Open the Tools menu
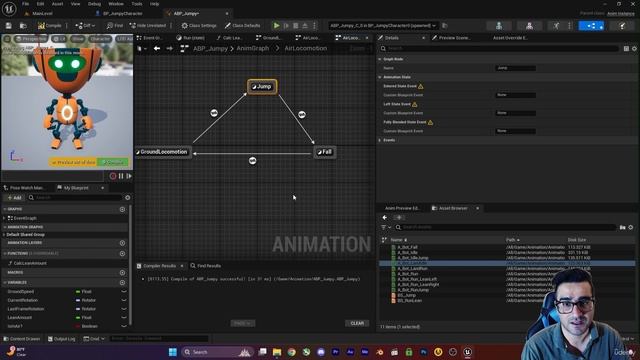This screenshot has width=640, height=360. click(137, 4)
